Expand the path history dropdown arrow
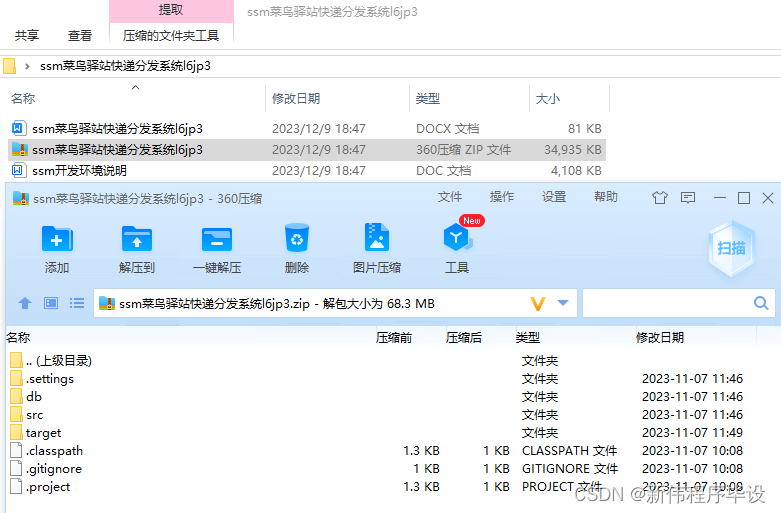This screenshot has height=513, width=781. coord(563,303)
